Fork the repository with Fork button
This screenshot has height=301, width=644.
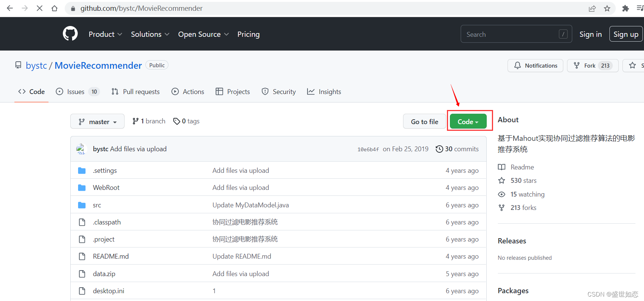point(593,65)
